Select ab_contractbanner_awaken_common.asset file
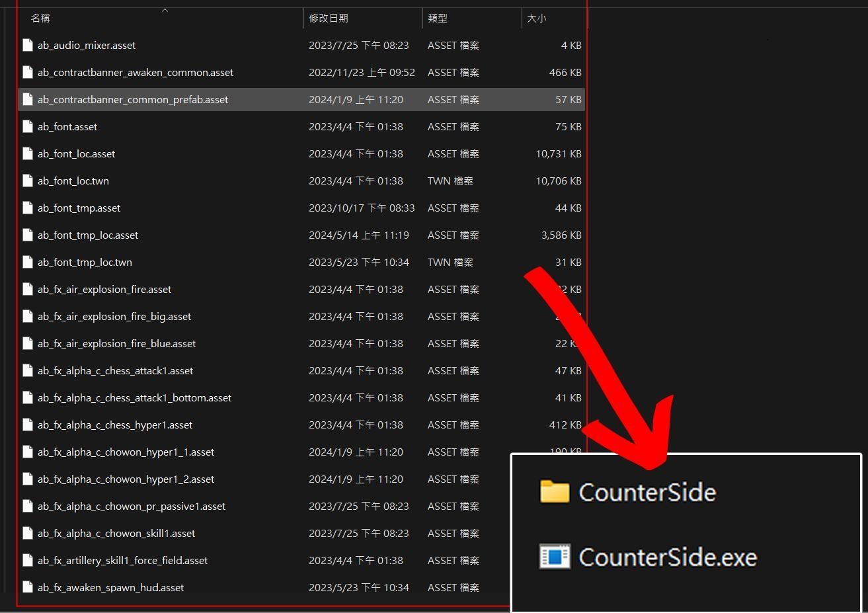This screenshot has width=868, height=613. [x=136, y=73]
